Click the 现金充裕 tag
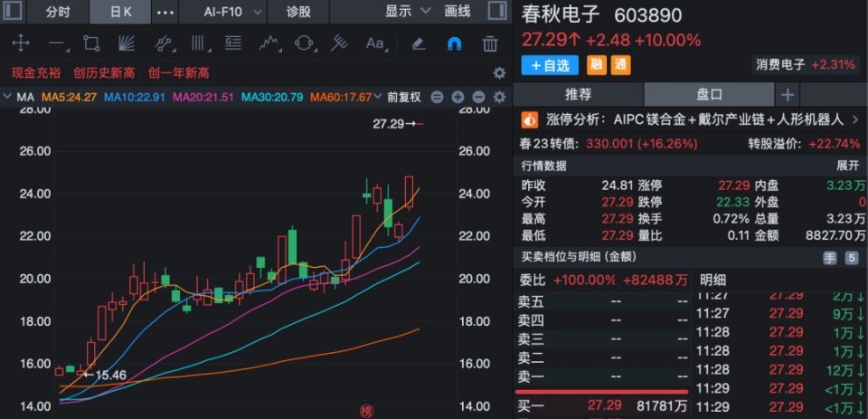Viewport: 868px width, 419px height. [36, 72]
